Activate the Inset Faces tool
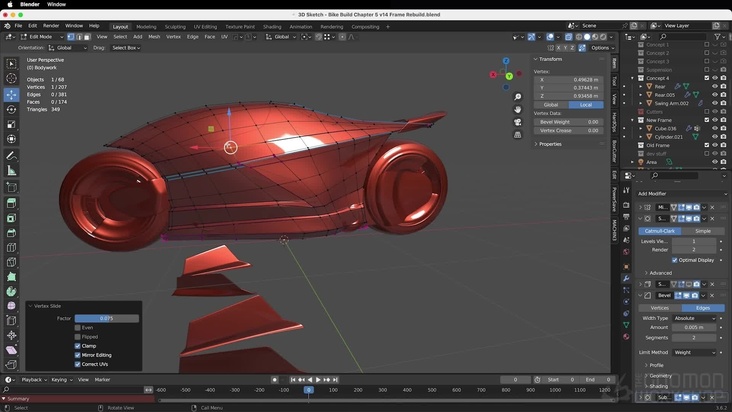The image size is (732, 412). 12,218
